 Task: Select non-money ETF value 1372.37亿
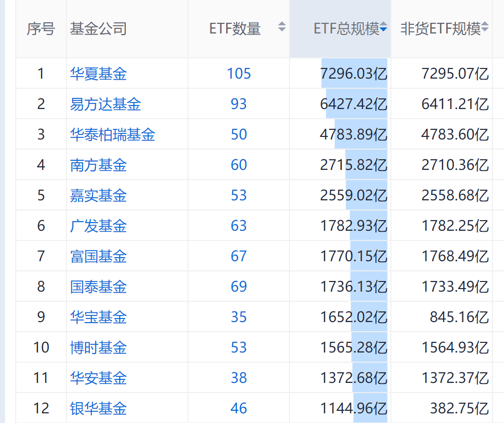coord(455,378)
